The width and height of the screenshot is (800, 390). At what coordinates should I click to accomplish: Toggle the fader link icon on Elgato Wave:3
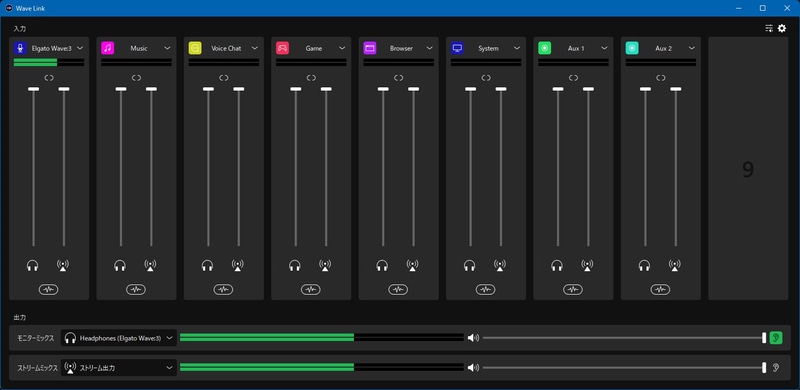(49, 78)
